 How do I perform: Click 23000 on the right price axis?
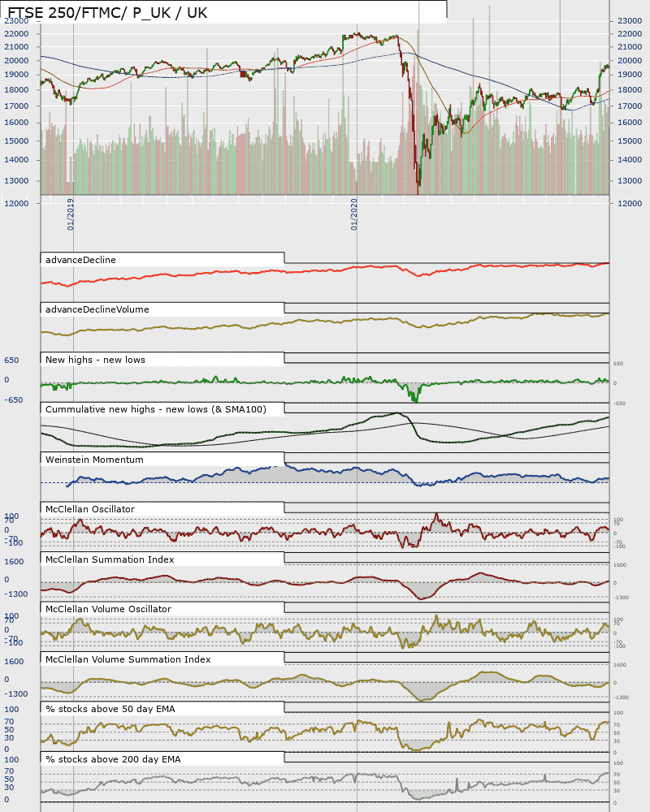[630, 21]
